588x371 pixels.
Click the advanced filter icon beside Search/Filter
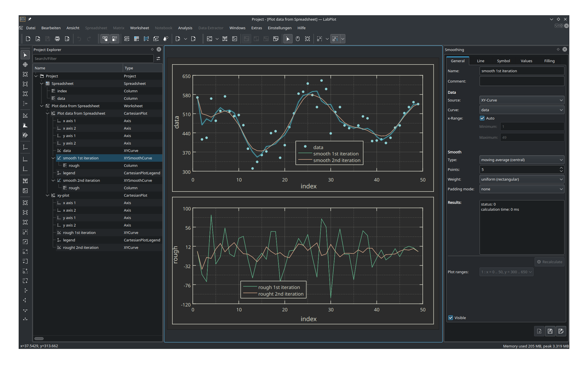pos(158,58)
